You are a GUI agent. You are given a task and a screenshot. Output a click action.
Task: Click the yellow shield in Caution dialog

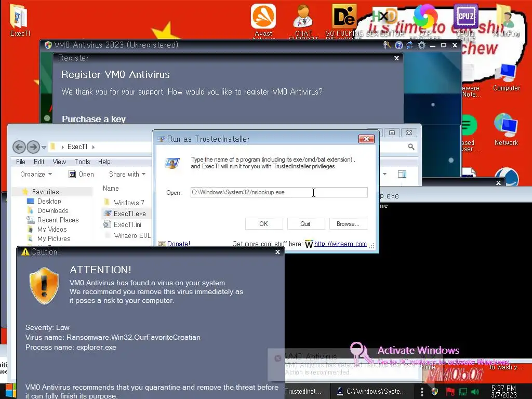pyautogui.click(x=44, y=285)
